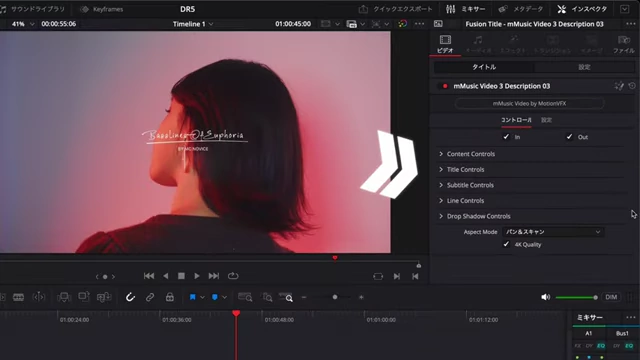Click the keyframe wand icon in title header
Viewport: 640px width, 360px height.
619,86
